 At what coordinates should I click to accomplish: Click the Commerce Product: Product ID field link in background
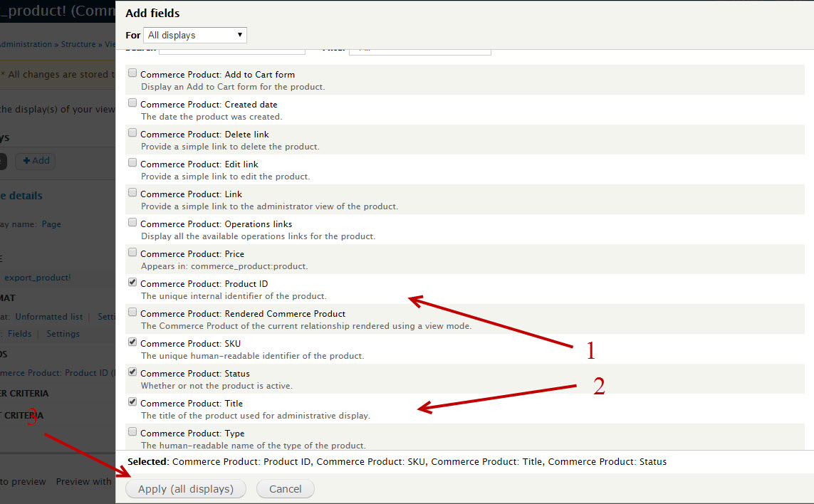click(x=56, y=373)
